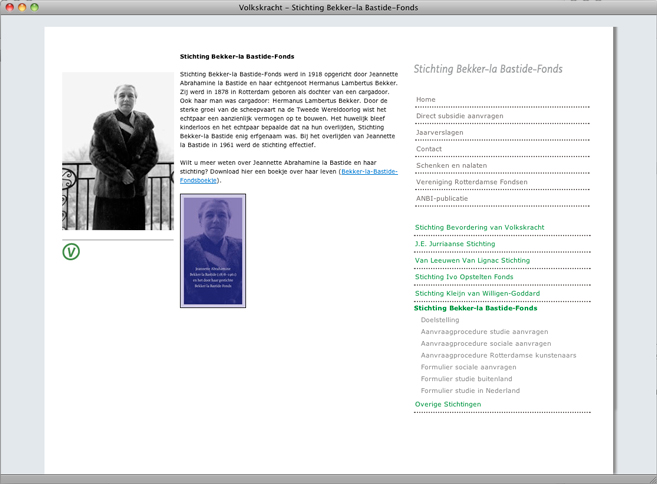The image size is (657, 484).
Task: Open Van Leeuwen Van Lignac Stichting
Action: [472, 260]
